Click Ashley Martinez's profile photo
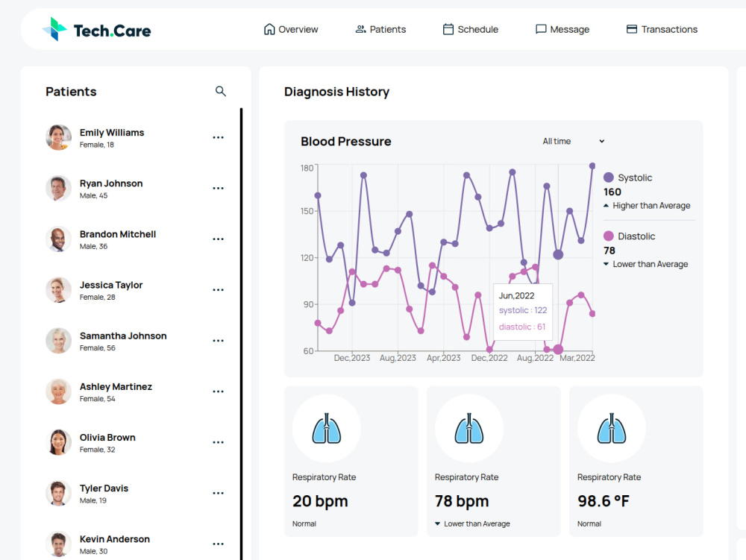This screenshot has width=746, height=560. coord(58,391)
